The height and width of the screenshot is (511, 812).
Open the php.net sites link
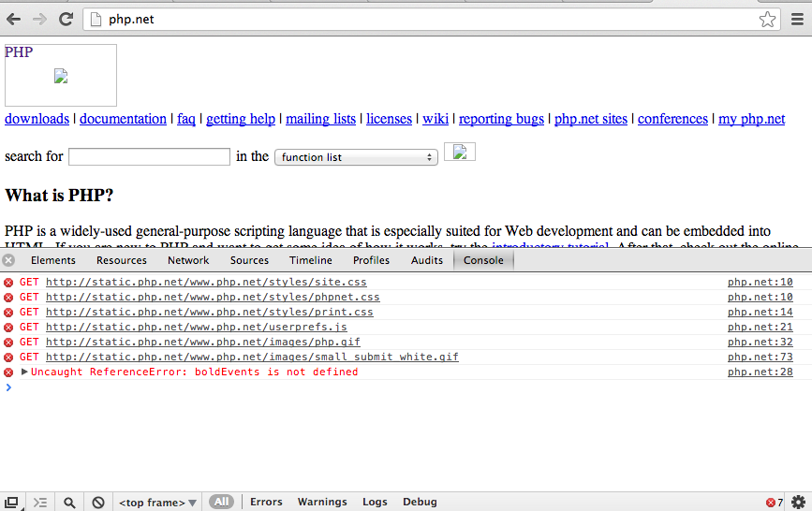(591, 119)
